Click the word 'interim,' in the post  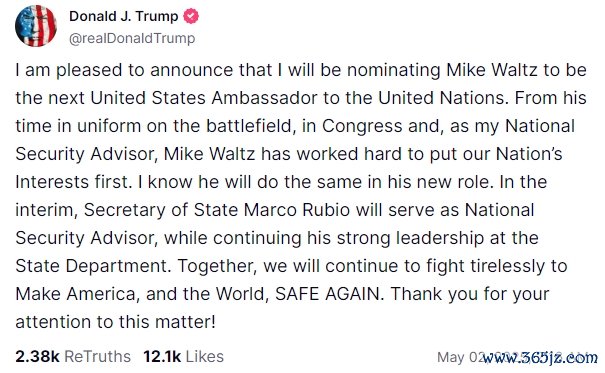pos(47,211)
